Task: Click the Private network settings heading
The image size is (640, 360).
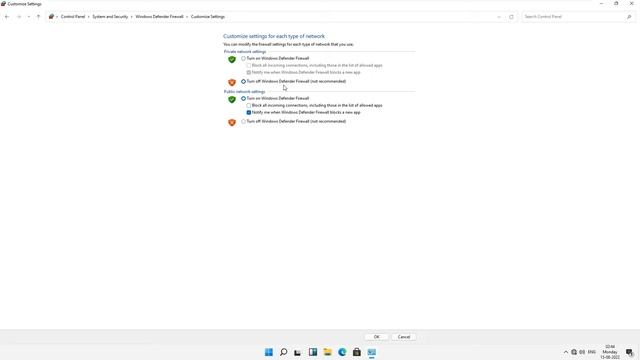Action: [x=245, y=52]
